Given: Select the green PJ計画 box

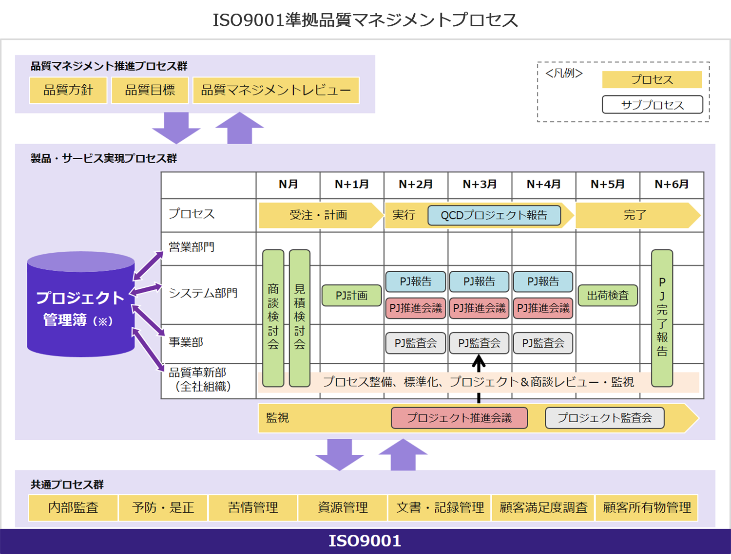Looking at the screenshot, I should point(352,296).
